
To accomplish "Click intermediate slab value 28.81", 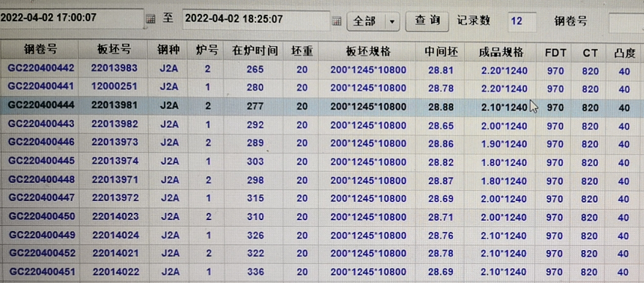I will click(x=441, y=70).
